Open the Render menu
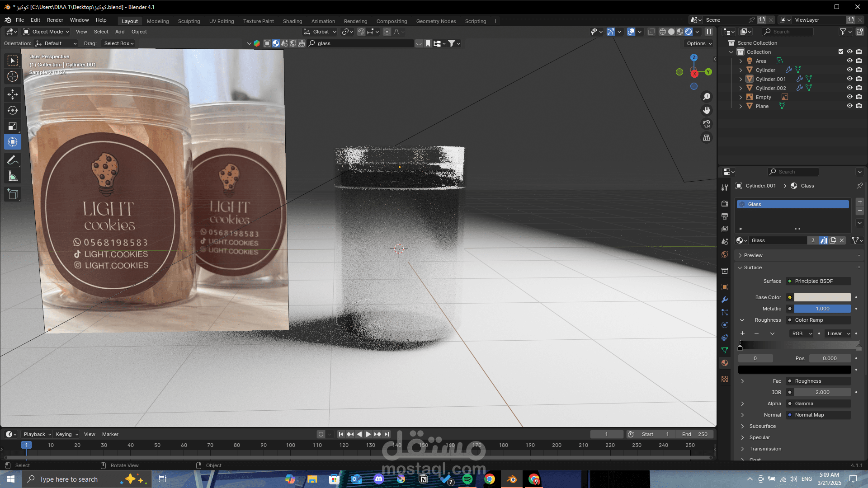 (x=55, y=20)
